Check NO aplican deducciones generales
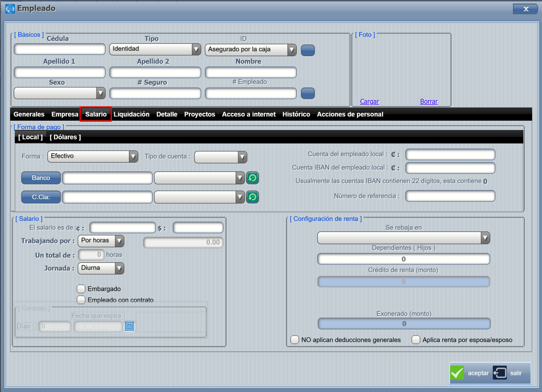Image resolution: width=542 pixels, height=392 pixels. (x=295, y=340)
